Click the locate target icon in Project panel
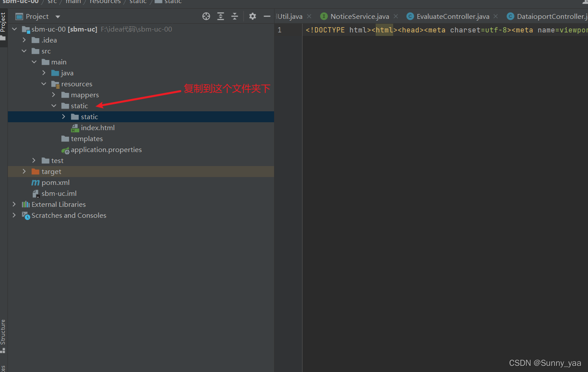 tap(206, 16)
